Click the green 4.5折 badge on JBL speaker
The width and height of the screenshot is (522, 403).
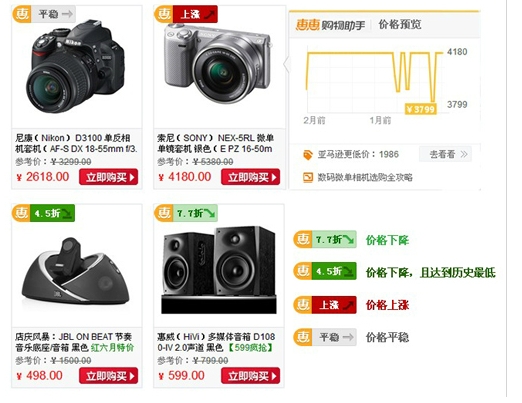[x=43, y=213]
